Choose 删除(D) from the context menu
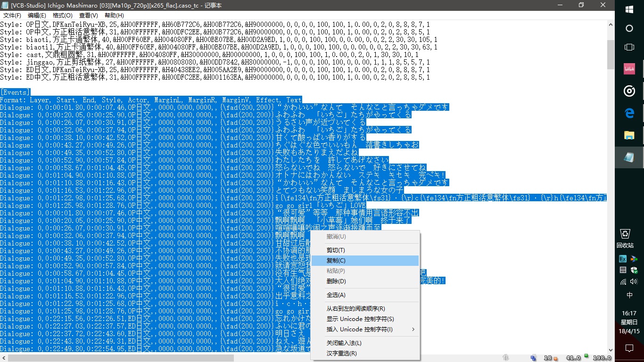644x362 pixels. click(365, 281)
